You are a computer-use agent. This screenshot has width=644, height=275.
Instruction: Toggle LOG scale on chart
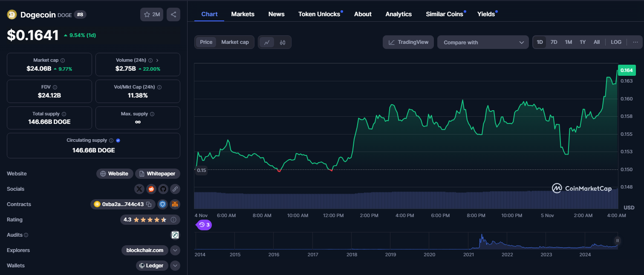click(x=616, y=42)
